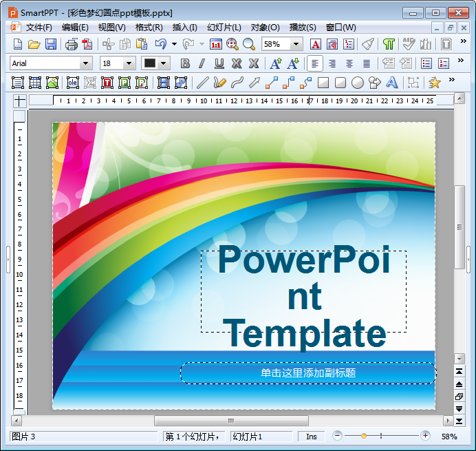Open the 视图(V) menu
Image resolution: width=476 pixels, height=451 pixels.
(x=111, y=28)
